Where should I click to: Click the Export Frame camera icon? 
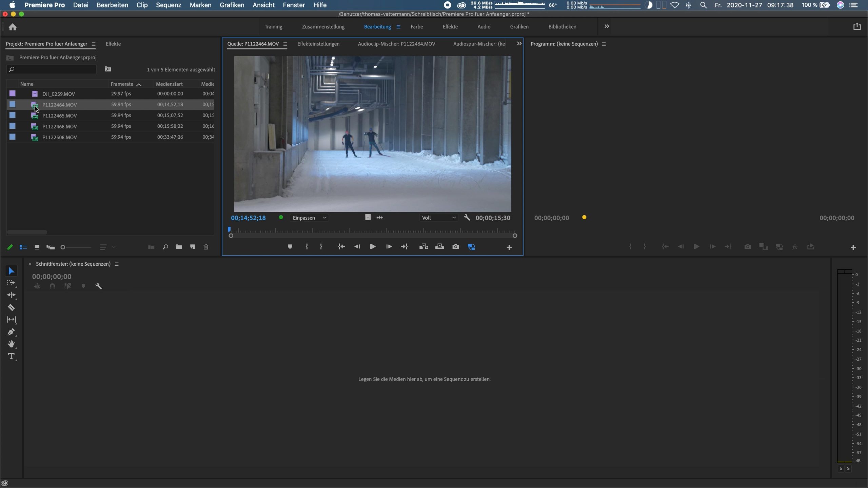click(455, 247)
